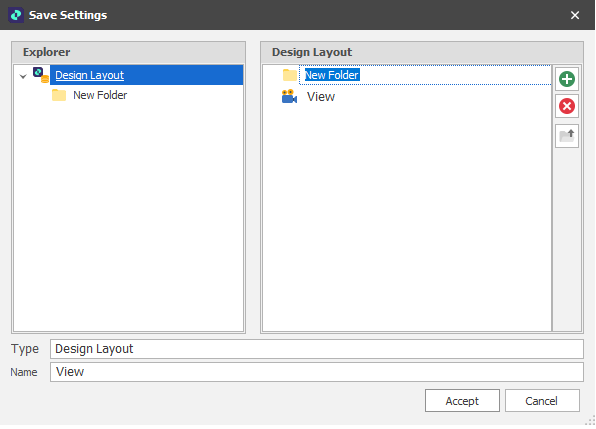Select Design Layout label in Explorer tree

click(89, 75)
